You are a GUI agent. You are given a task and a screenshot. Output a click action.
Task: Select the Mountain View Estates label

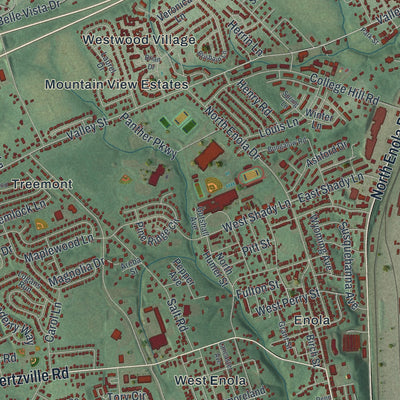pos(117,84)
